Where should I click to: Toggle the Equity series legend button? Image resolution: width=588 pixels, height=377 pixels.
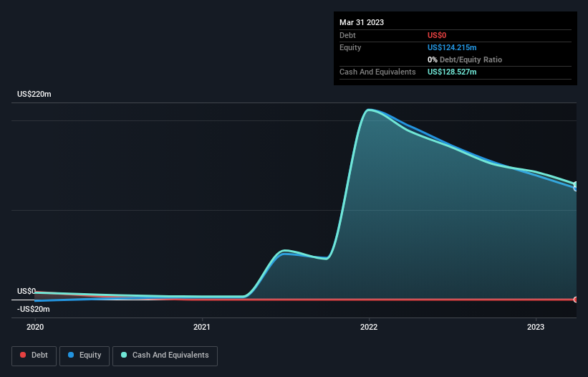click(85, 355)
